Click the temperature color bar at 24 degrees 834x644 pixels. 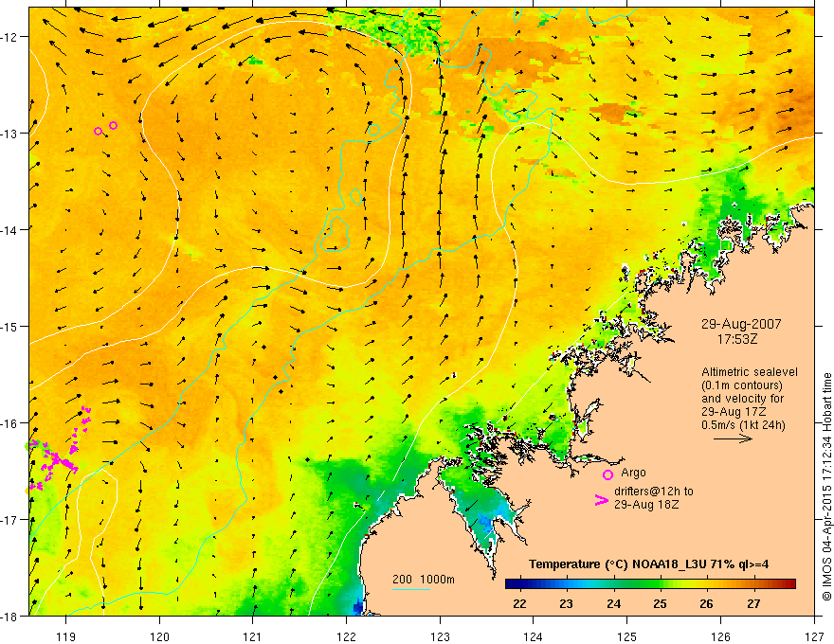614,584
